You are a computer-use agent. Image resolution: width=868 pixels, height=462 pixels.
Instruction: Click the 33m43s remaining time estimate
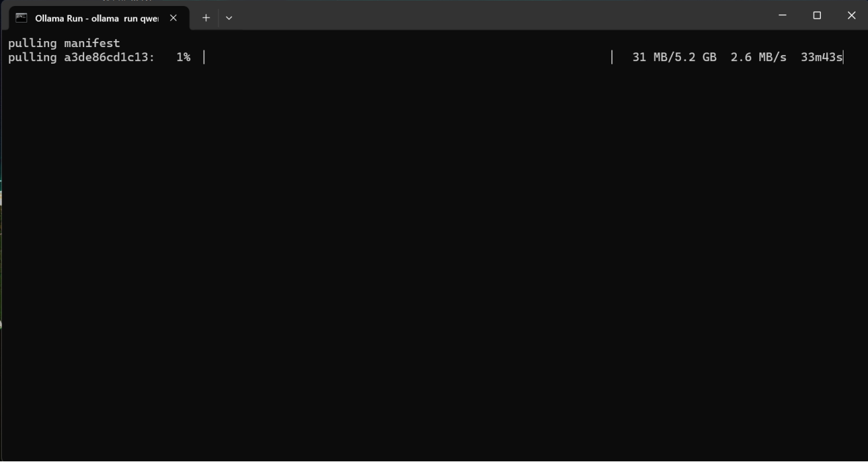(x=821, y=58)
